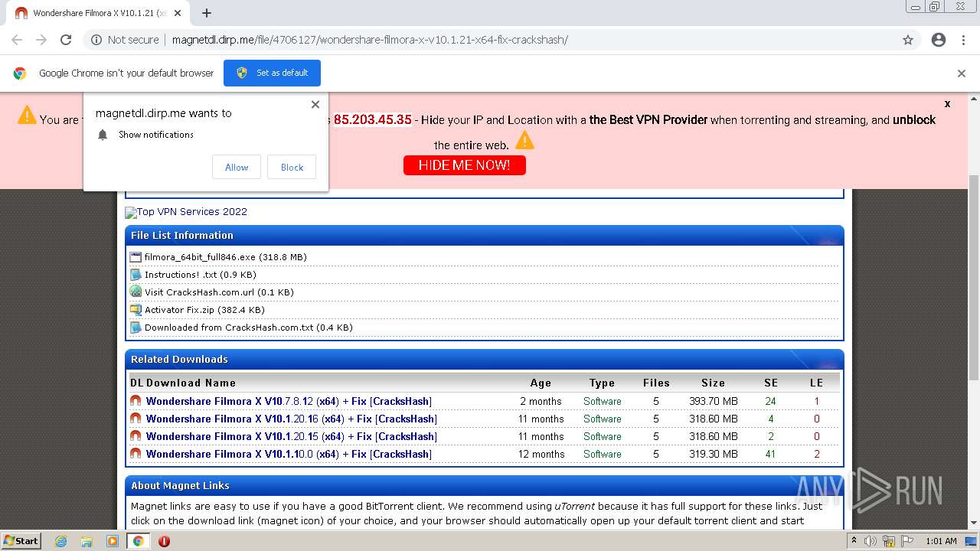Screen dimensions: 980x551
Task: Open Wondershare Filmora X V10.7.8.12 download link
Action: [289, 401]
